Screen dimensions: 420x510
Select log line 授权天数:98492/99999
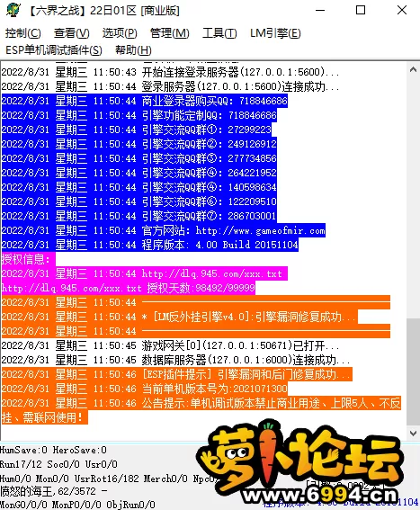[x=129, y=288]
